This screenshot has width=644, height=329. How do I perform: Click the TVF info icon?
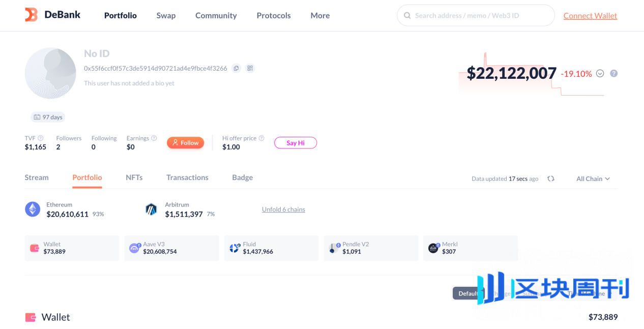coord(41,138)
